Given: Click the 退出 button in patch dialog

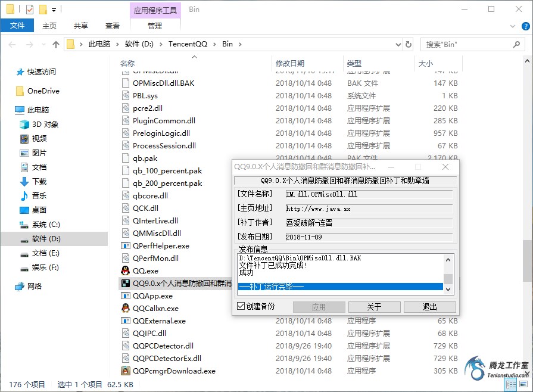Looking at the screenshot, I should coord(429,307).
